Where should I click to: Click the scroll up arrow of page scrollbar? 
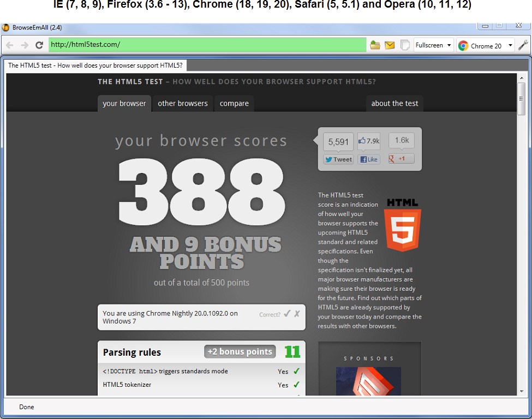click(x=522, y=78)
